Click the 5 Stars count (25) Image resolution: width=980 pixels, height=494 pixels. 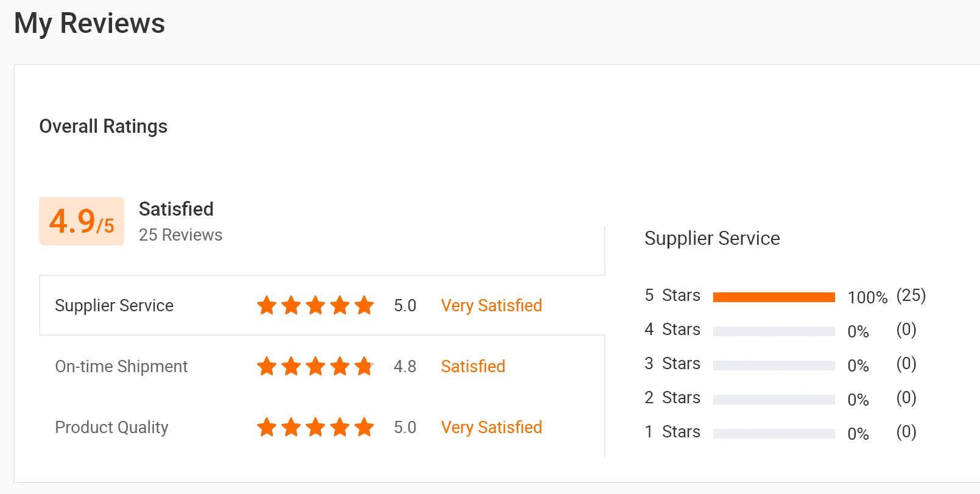click(911, 295)
